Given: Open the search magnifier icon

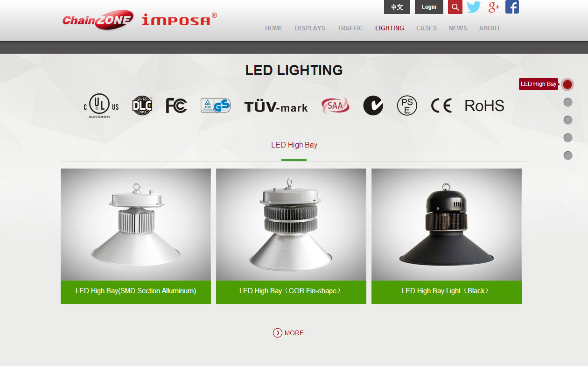Looking at the screenshot, I should click(x=455, y=7).
